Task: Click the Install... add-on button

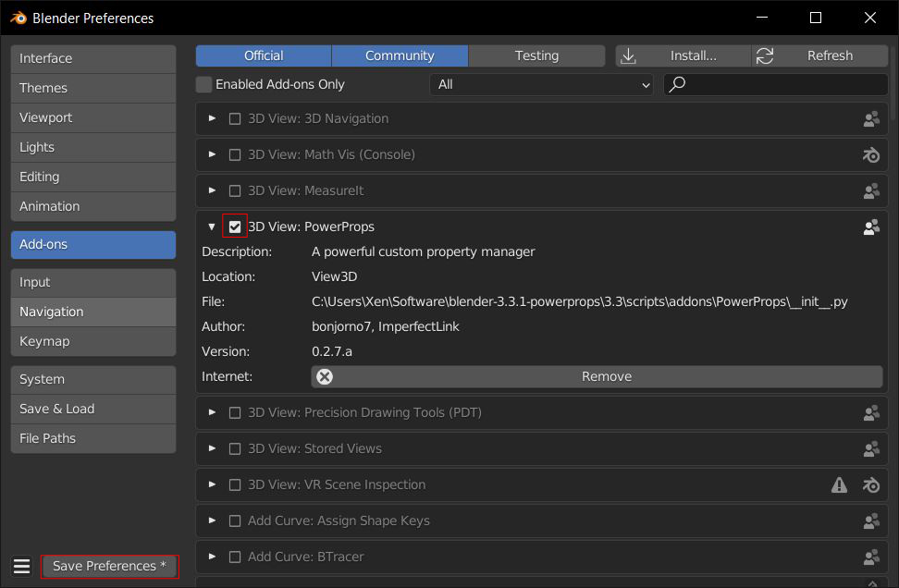Action: [x=683, y=55]
